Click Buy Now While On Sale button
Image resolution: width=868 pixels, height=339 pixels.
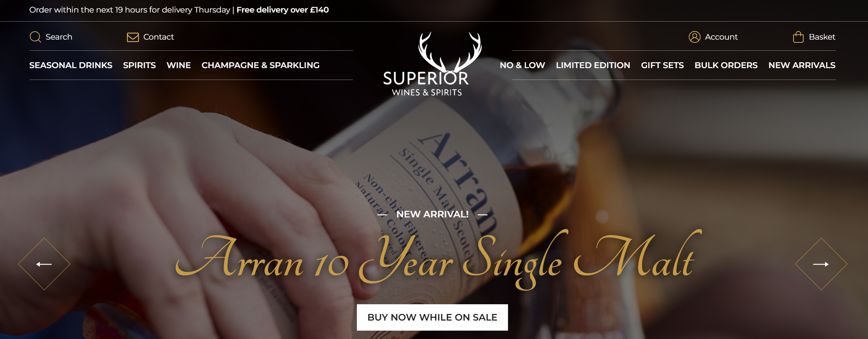[x=432, y=317]
